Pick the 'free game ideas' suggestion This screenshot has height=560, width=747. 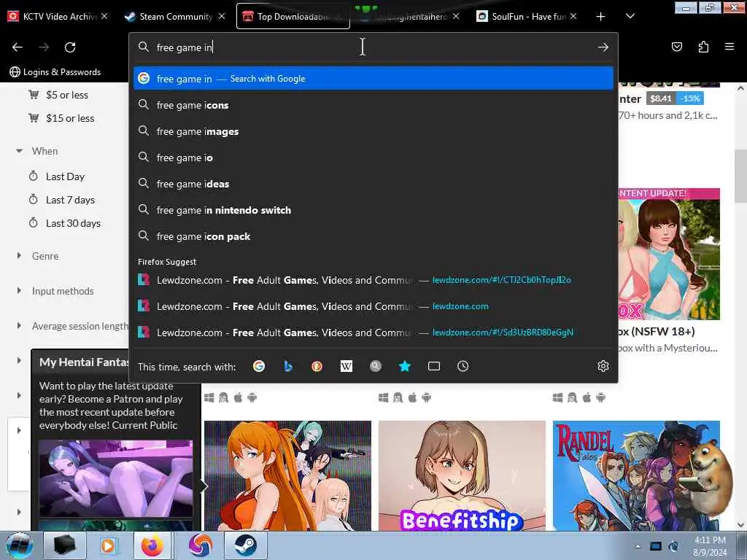pyautogui.click(x=373, y=184)
